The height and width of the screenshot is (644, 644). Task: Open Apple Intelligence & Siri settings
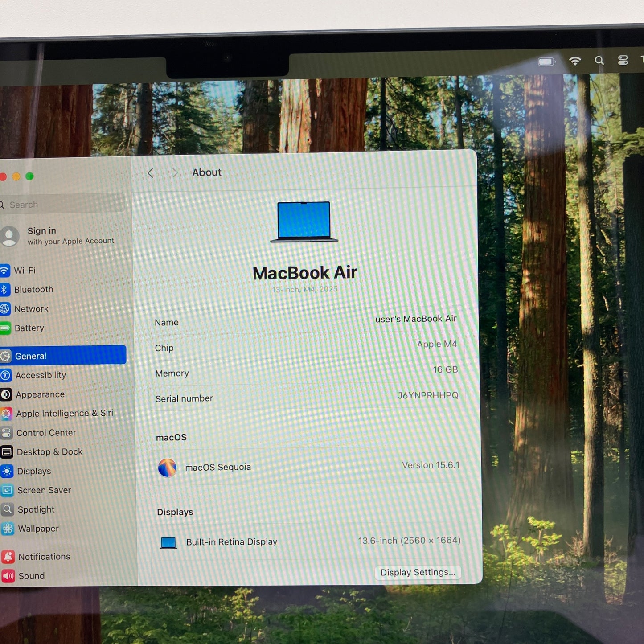(64, 414)
